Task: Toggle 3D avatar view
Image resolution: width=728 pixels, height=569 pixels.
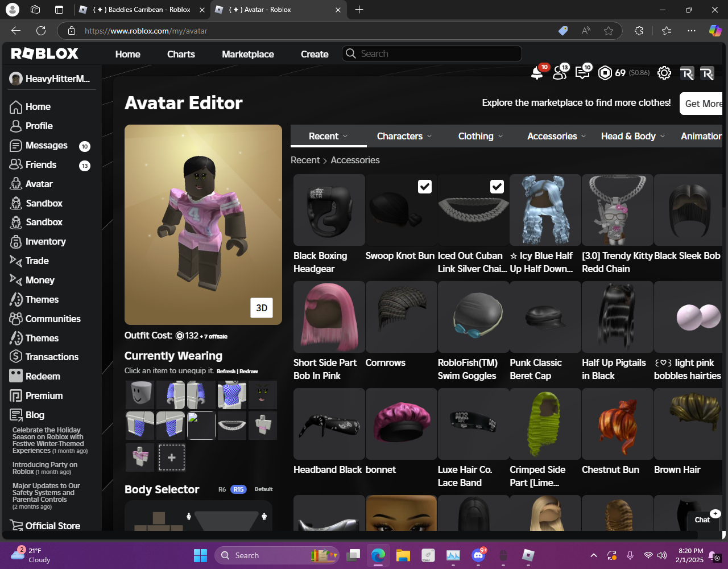Action: (262, 308)
